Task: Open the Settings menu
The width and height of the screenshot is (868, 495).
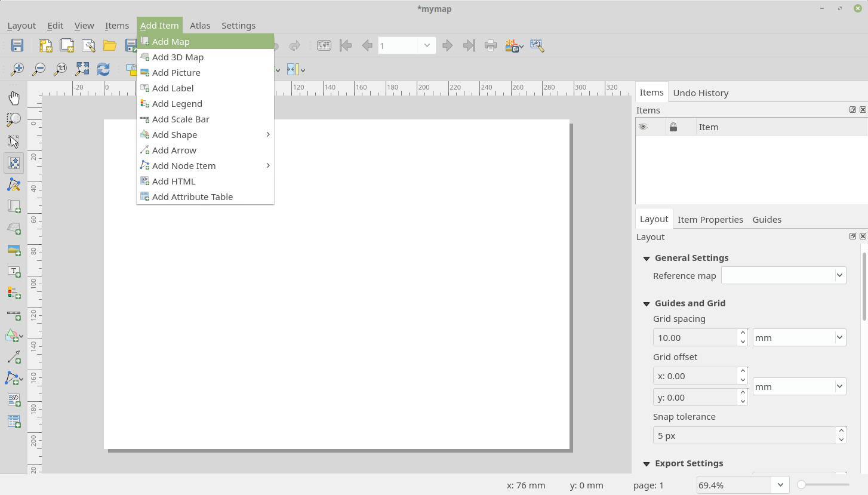Action: tap(238, 25)
